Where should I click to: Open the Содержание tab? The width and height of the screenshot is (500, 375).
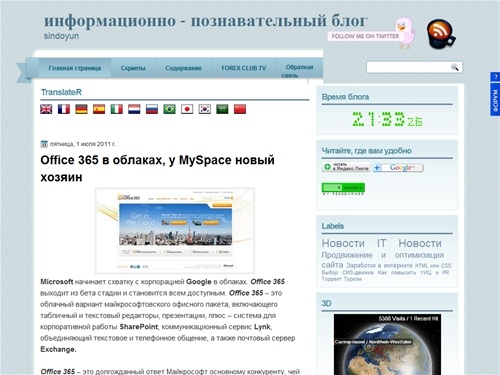[184, 68]
